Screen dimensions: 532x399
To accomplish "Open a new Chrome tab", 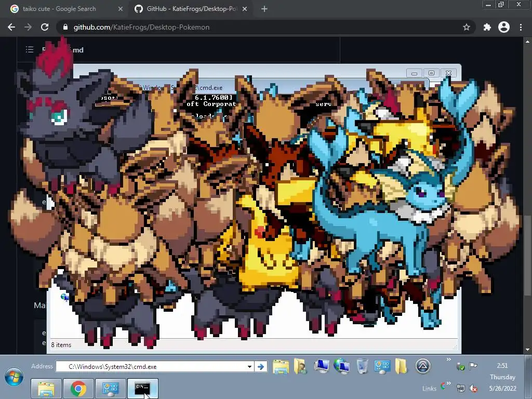I will [264, 9].
